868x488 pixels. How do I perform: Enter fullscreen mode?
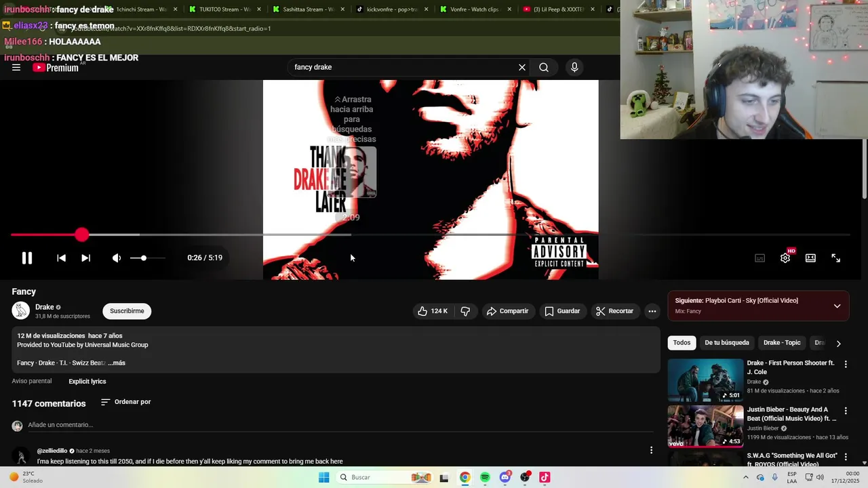(835, 258)
